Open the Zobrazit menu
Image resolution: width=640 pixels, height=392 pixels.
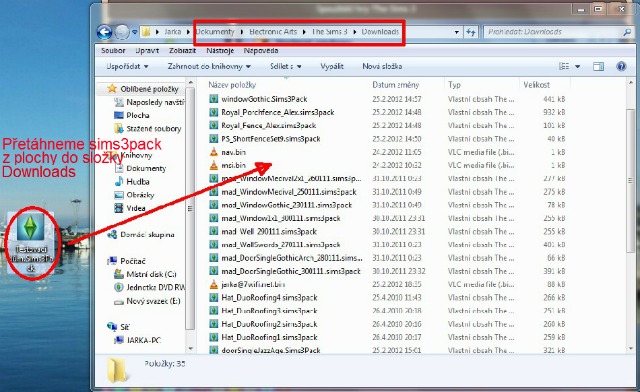(x=182, y=51)
